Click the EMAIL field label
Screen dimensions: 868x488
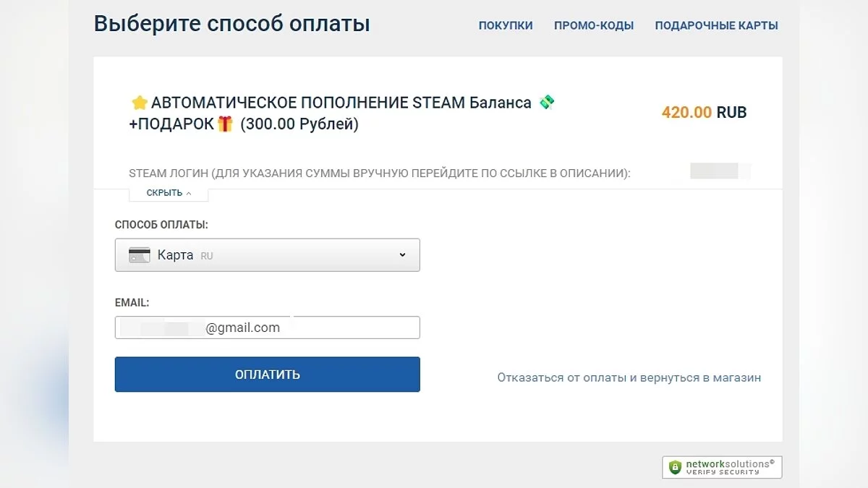click(x=132, y=303)
